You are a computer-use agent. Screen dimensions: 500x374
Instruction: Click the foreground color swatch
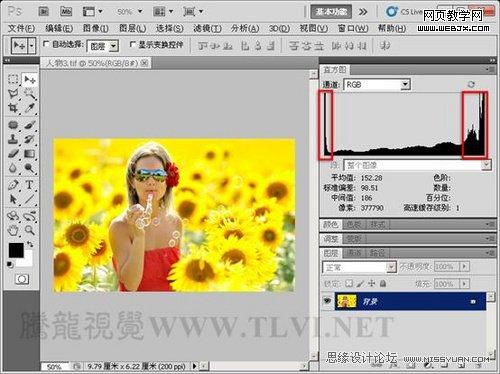pyautogui.click(x=16, y=250)
